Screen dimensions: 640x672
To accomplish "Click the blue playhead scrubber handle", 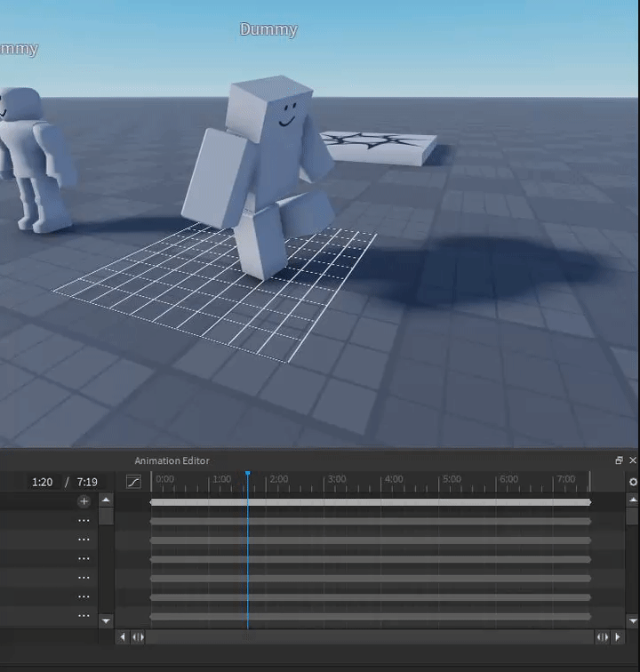I will click(x=248, y=473).
